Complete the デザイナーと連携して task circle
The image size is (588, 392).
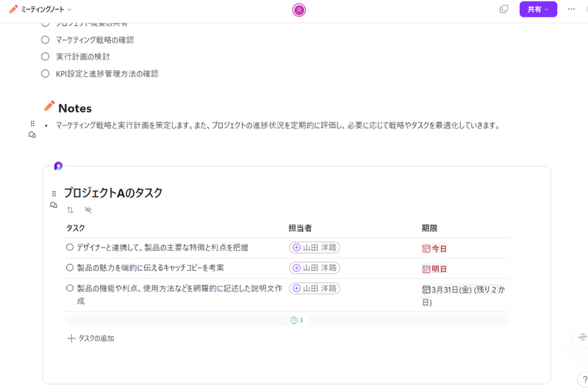[70, 247]
